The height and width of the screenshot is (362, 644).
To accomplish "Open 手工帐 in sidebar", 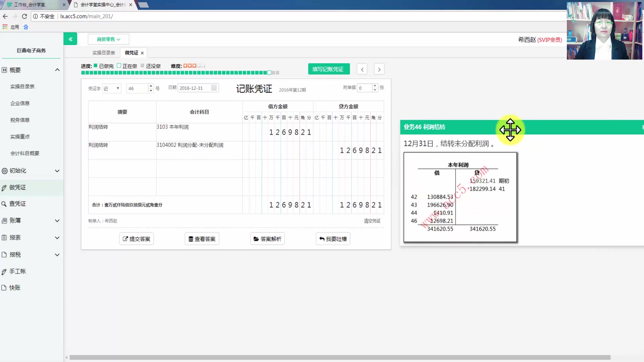I will click(x=17, y=271).
